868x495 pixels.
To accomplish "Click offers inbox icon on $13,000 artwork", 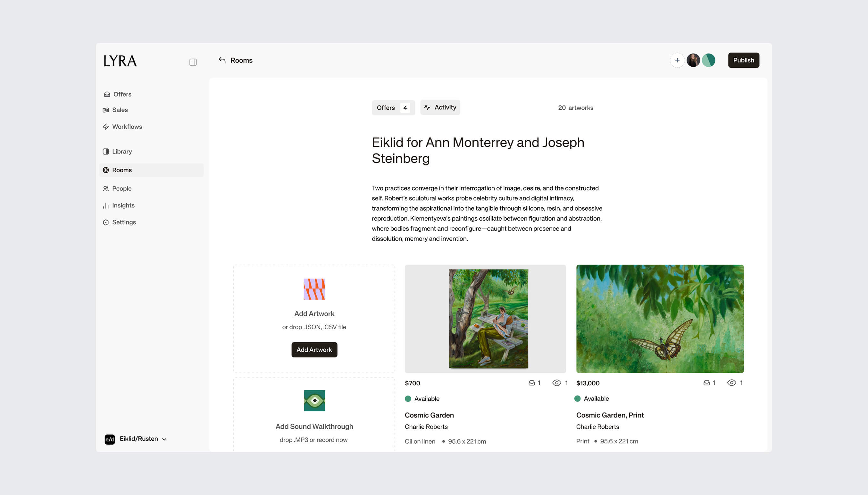I will (x=706, y=383).
